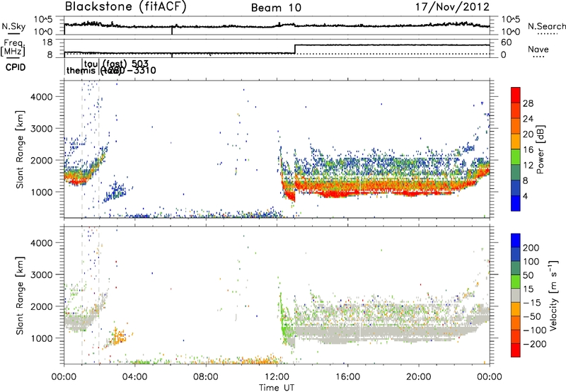
Task: Pick the 12-16 dB light green power swatch
Action: [516, 156]
